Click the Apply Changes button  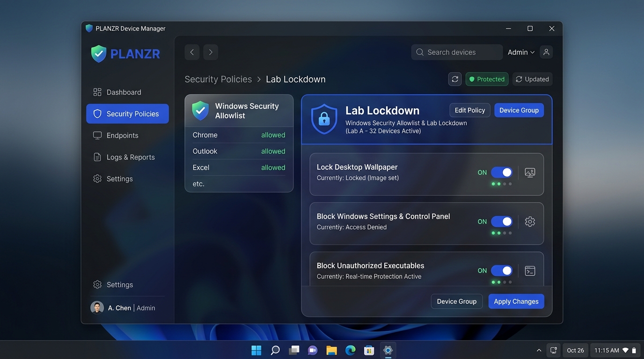[516, 302]
